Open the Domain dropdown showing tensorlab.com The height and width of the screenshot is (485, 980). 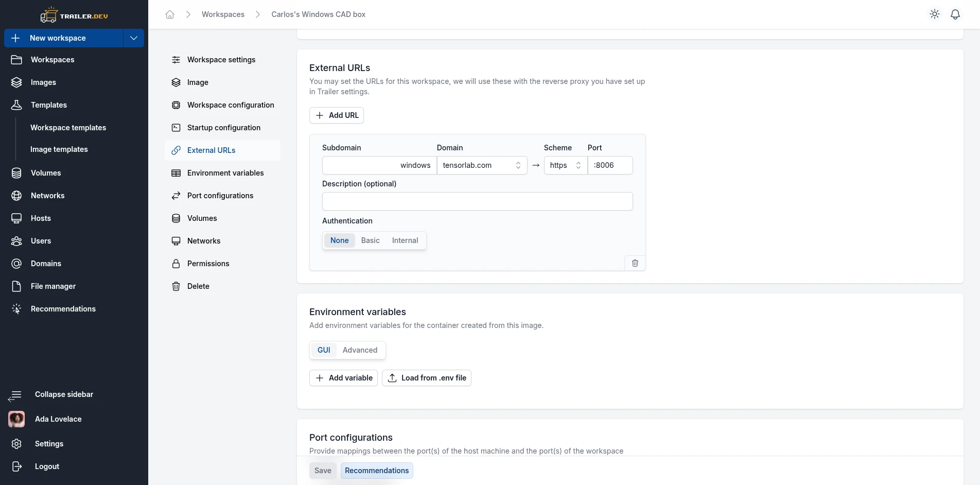[482, 165]
